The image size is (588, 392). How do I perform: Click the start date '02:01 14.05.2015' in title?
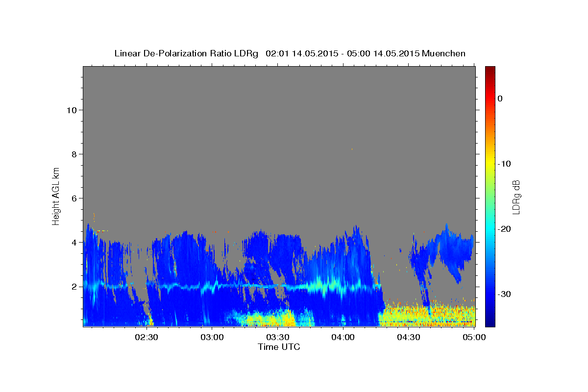[301, 53]
